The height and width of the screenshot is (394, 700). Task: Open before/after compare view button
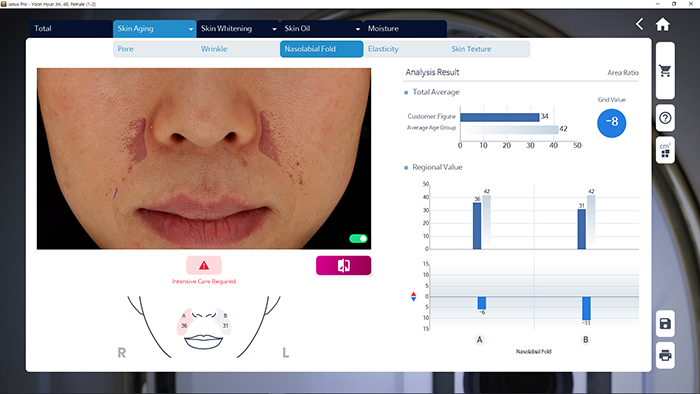(343, 265)
